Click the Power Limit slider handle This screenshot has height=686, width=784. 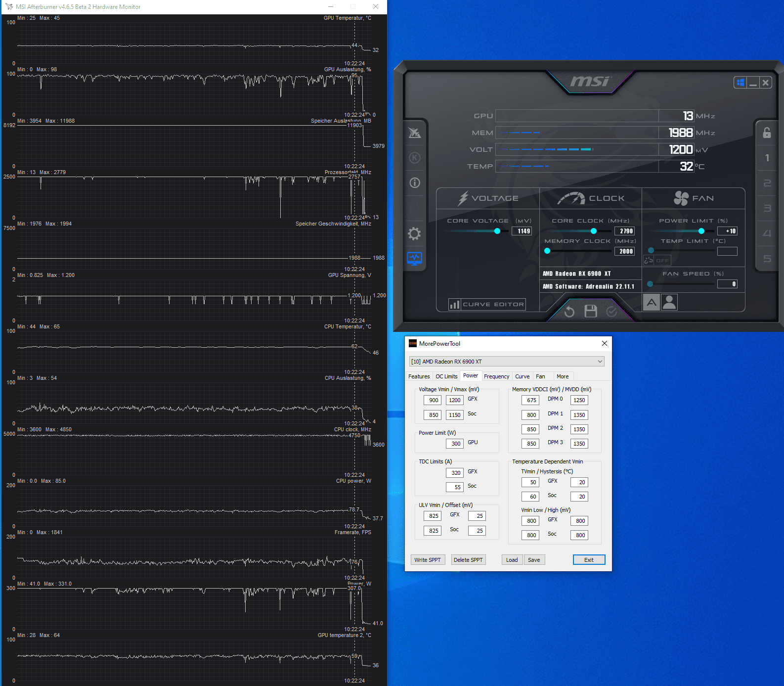pos(701,231)
